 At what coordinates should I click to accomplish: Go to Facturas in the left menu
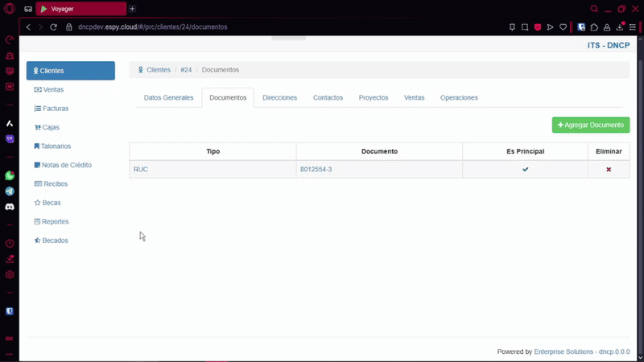[x=56, y=109]
